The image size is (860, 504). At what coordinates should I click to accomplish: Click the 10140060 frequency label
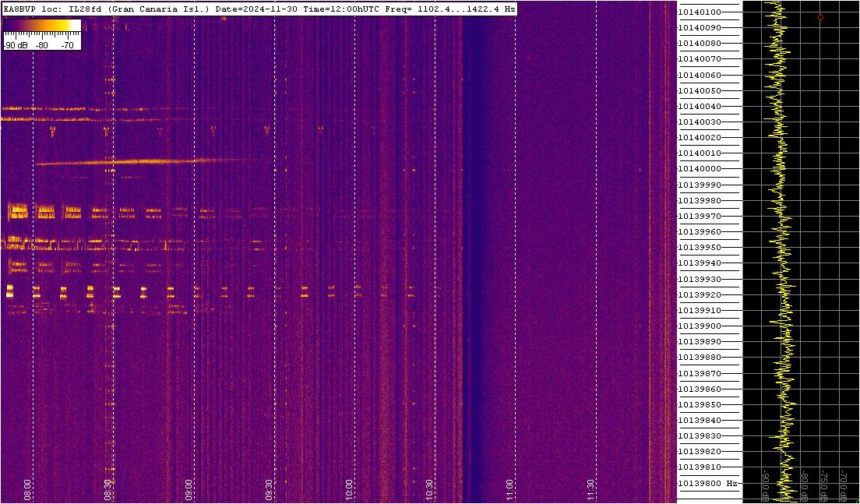pyautogui.click(x=700, y=75)
